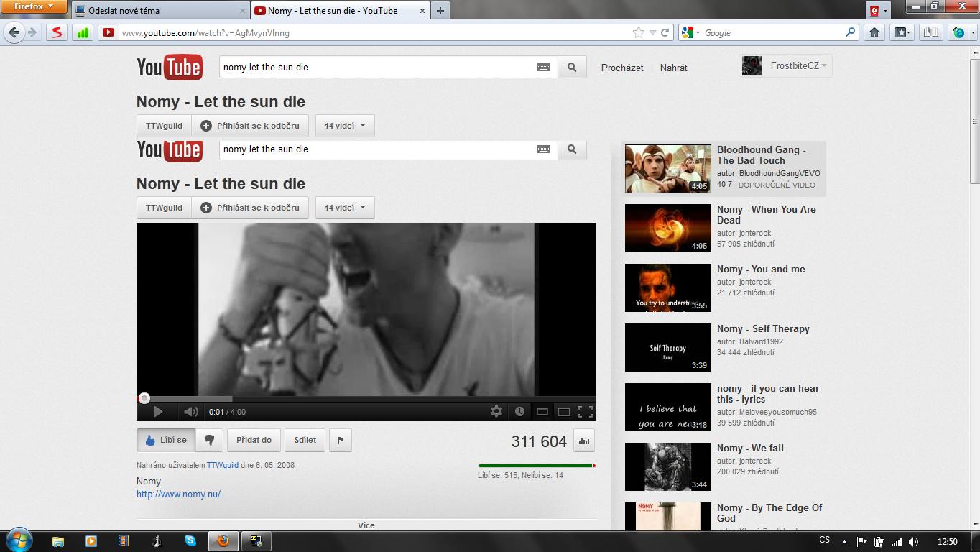The image size is (980, 552).
Task: Close the Odeslat nové téma tab
Action: point(242,11)
